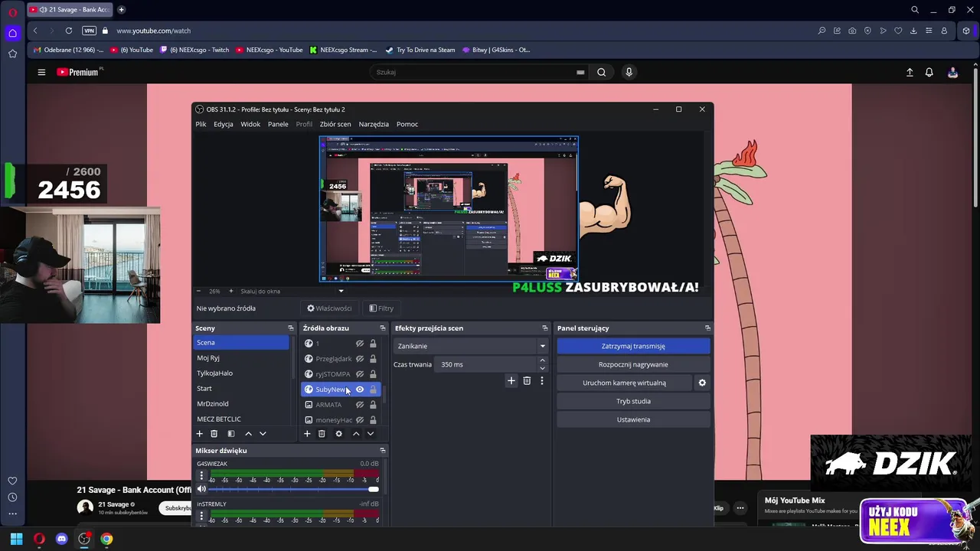
Task: Show the Przeglądark source via its eye icon
Action: tap(360, 359)
